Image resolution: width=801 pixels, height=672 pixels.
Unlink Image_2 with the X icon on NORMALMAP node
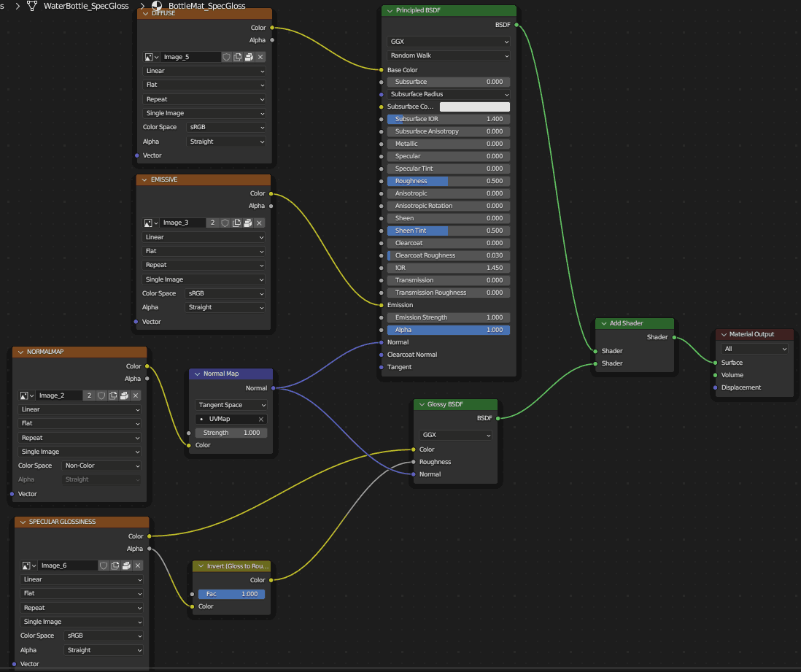coord(136,395)
